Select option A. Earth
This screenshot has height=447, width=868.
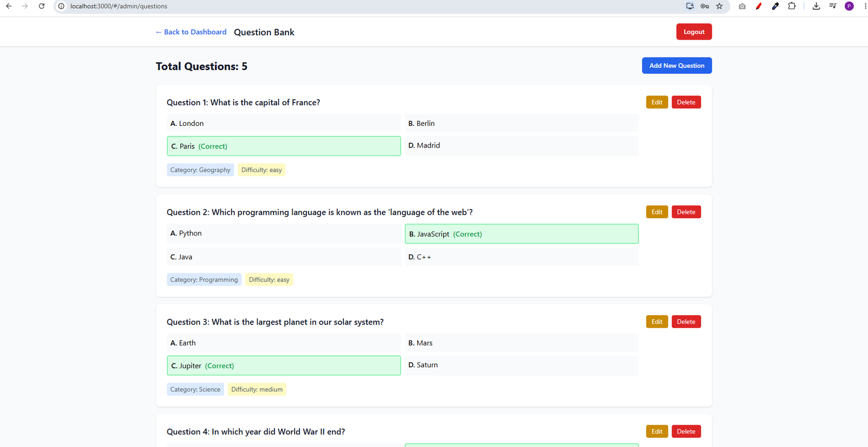(x=284, y=343)
